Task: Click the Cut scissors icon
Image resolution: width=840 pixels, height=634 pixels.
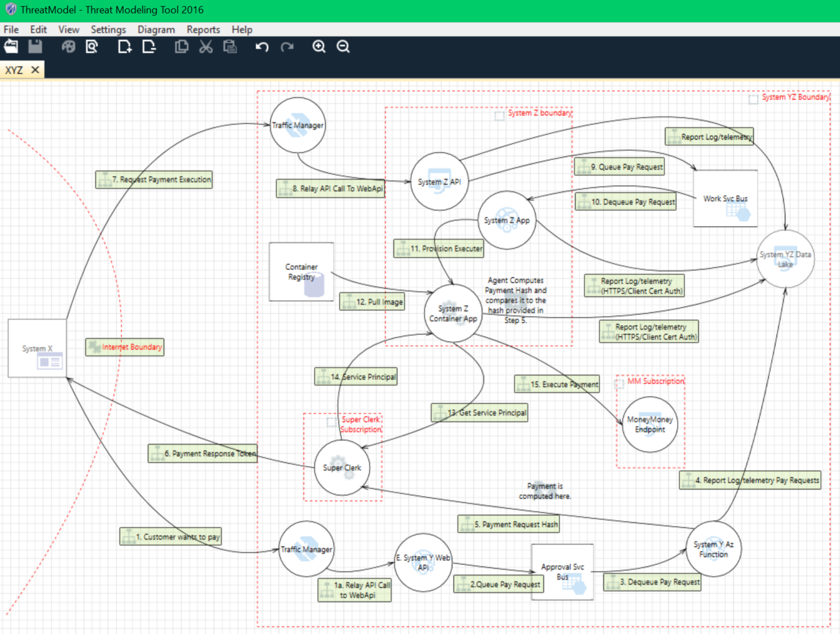Action: [x=206, y=47]
